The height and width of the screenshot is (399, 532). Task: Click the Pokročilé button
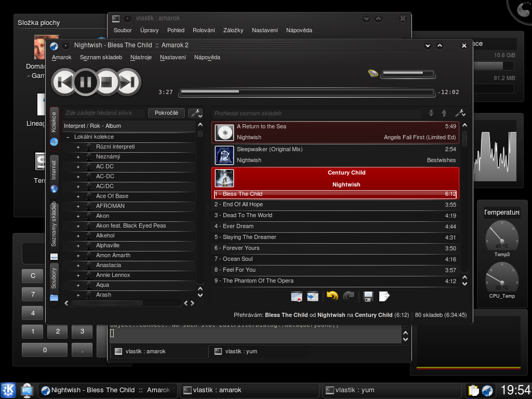tap(166, 113)
